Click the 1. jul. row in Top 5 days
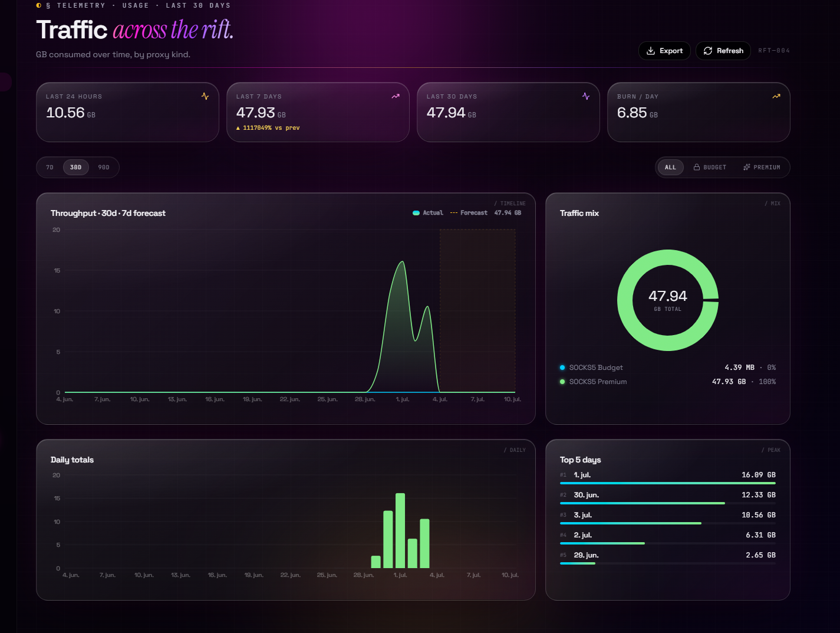 (x=668, y=478)
